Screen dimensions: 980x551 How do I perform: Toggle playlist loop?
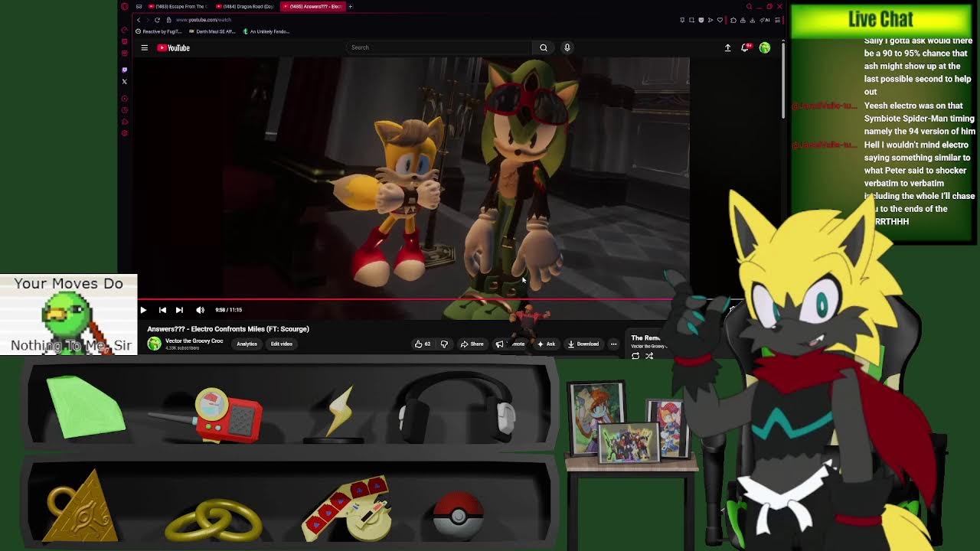635,356
